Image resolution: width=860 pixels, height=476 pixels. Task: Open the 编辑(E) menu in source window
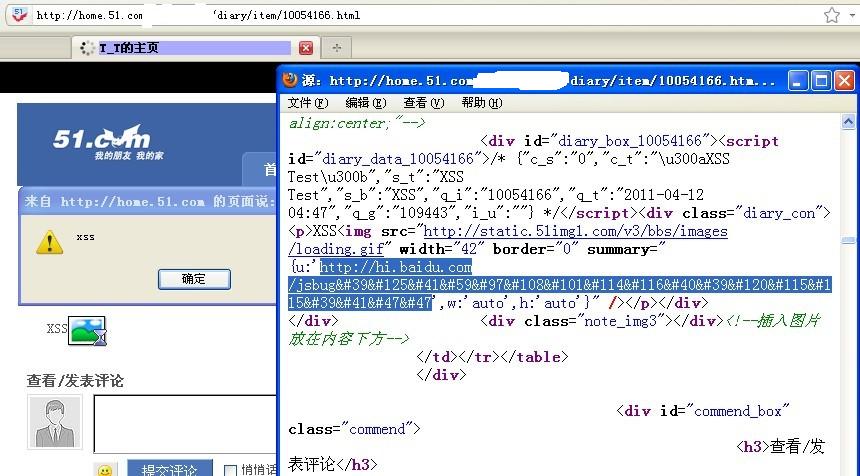click(x=366, y=103)
